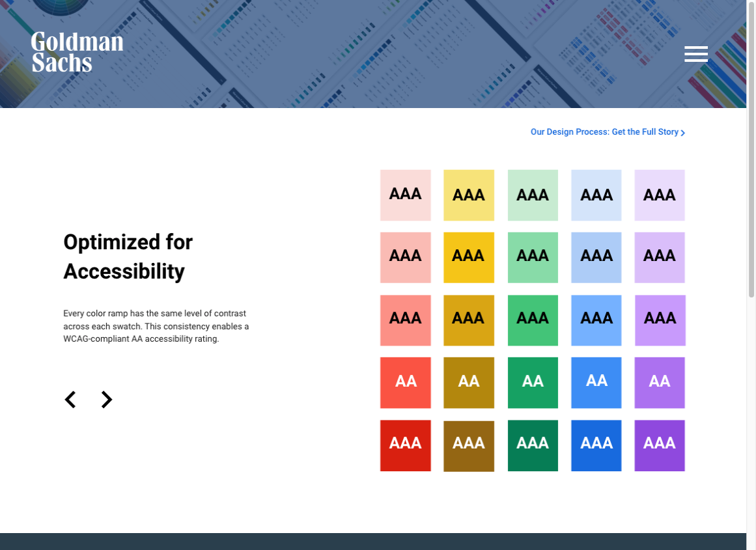This screenshot has width=756, height=550.
Task: Open the hamburger menu icon
Action: click(695, 54)
